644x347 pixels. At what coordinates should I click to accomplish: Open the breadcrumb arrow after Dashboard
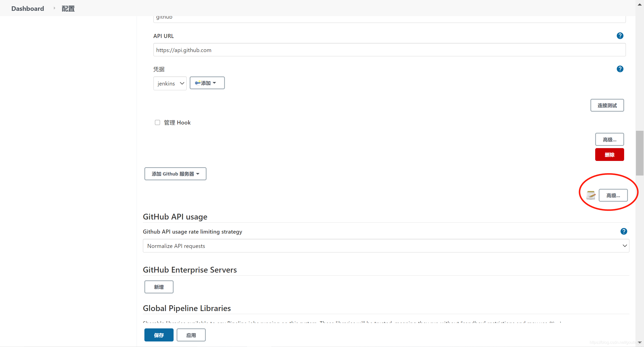pos(54,8)
